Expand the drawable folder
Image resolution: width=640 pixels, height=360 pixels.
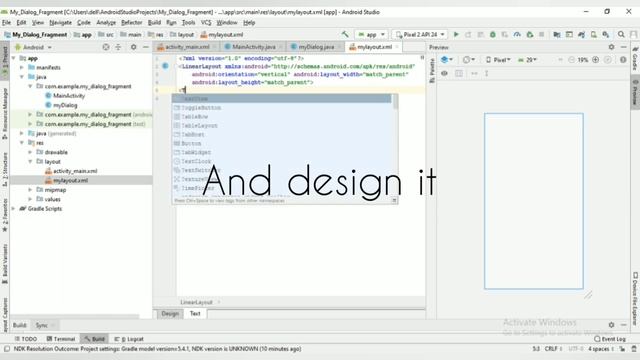coord(30,152)
